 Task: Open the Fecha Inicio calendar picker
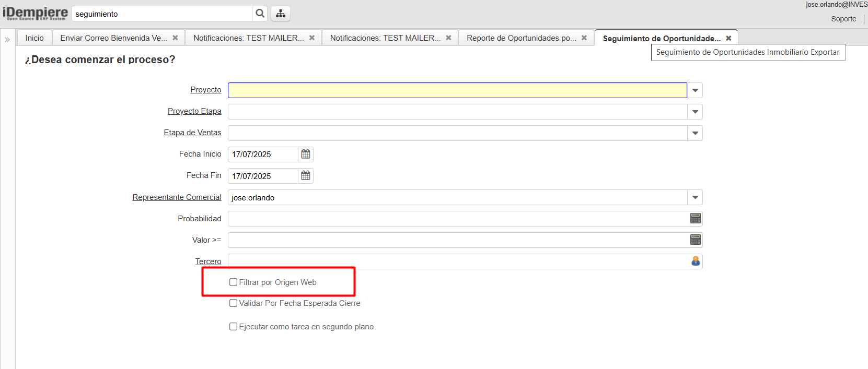coord(306,154)
